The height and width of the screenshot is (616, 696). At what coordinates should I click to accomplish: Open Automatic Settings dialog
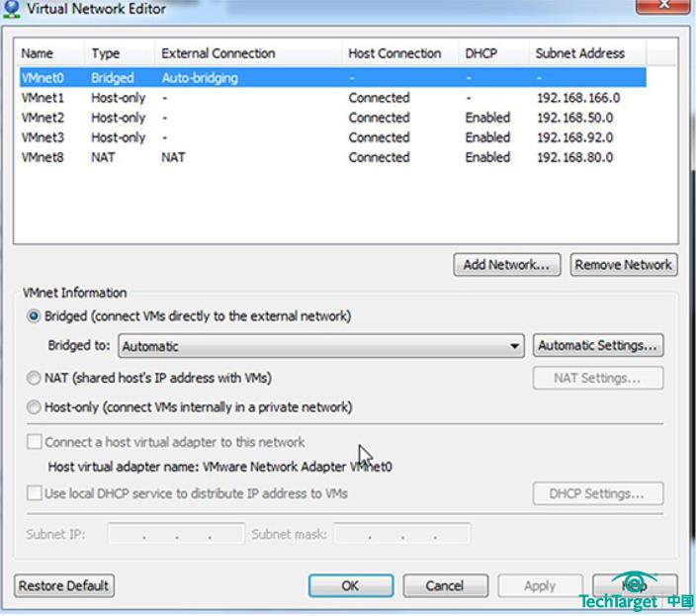pyautogui.click(x=598, y=346)
